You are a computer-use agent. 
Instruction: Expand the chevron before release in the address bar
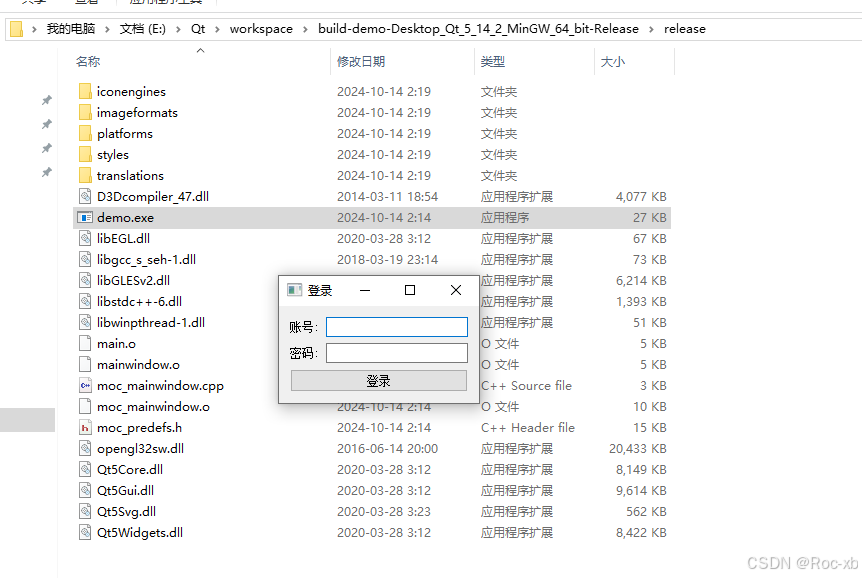651,29
